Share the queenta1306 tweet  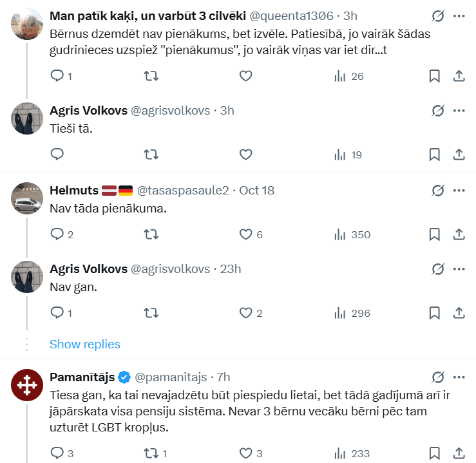click(x=459, y=76)
